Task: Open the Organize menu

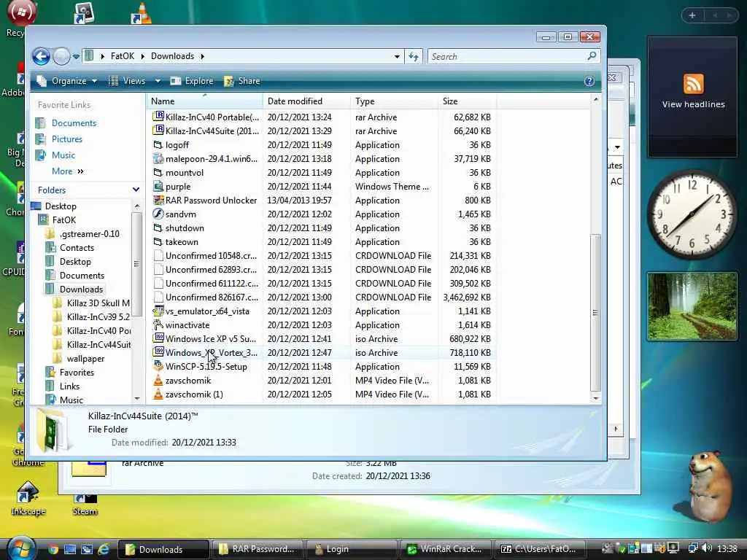Action: pos(67,81)
